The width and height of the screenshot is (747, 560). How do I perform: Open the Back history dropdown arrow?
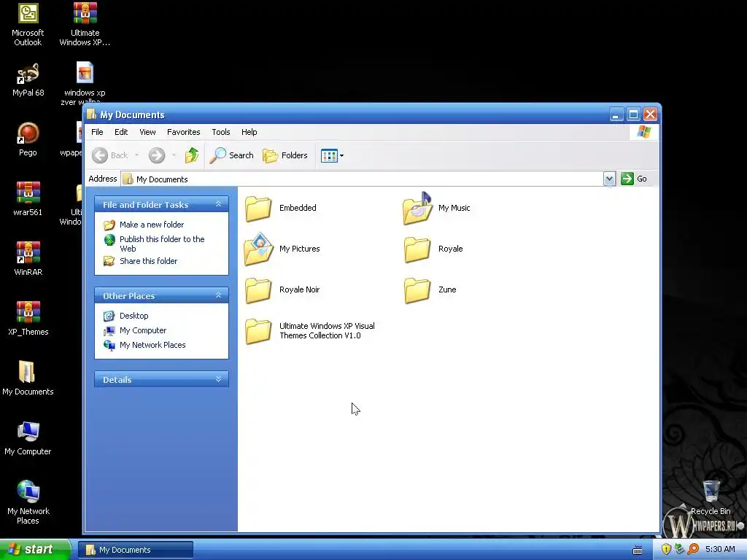[x=136, y=155]
